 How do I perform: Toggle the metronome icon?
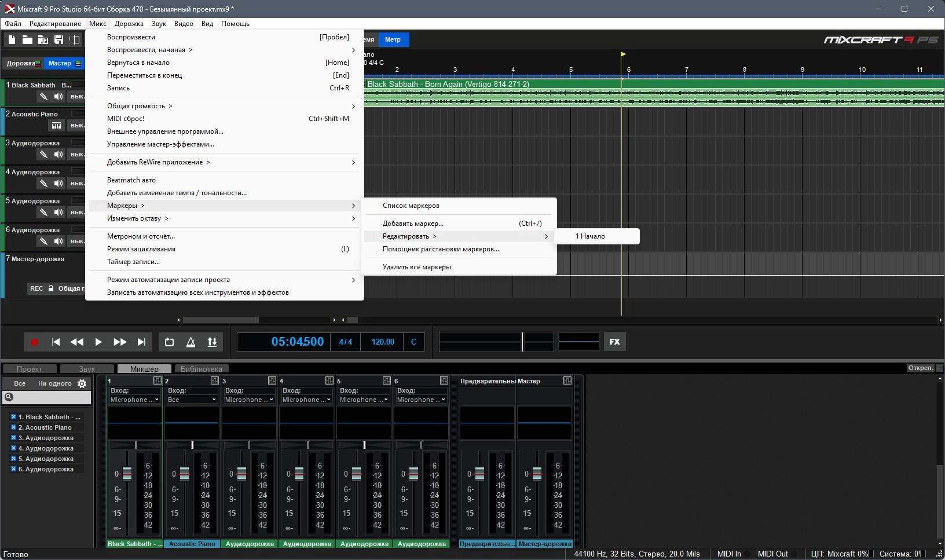[191, 342]
